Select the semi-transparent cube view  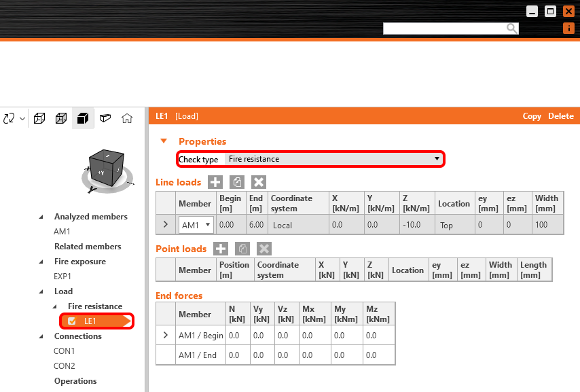(60, 118)
